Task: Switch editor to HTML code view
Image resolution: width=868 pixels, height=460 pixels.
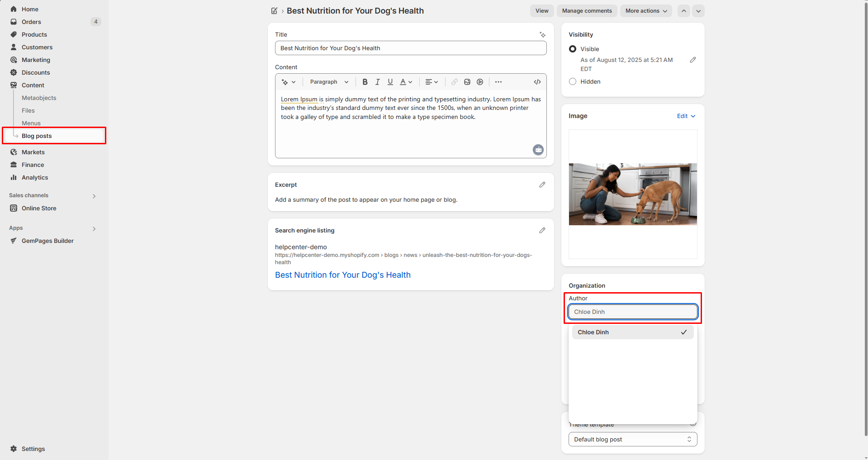Action: pos(537,82)
